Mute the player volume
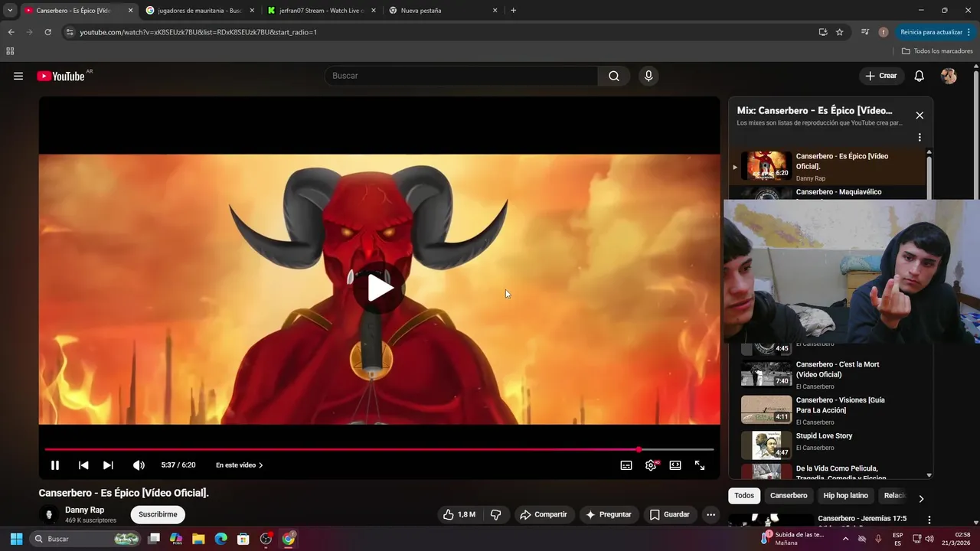 coord(139,465)
